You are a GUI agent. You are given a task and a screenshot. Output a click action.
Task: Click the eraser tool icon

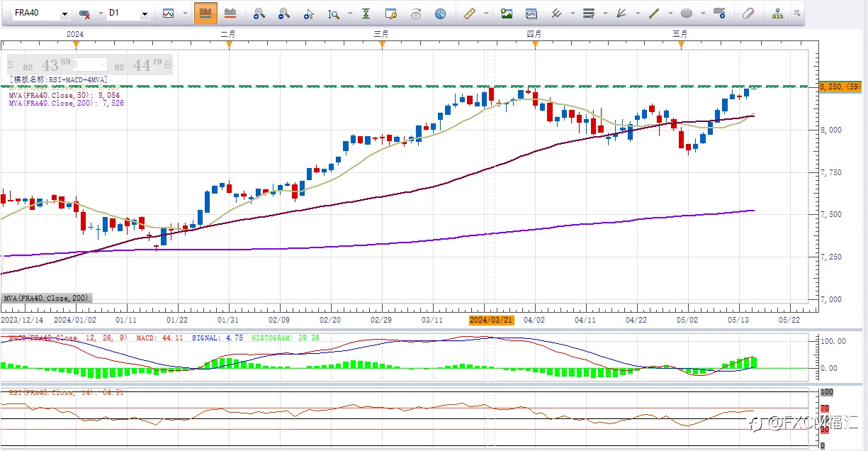[x=748, y=13]
